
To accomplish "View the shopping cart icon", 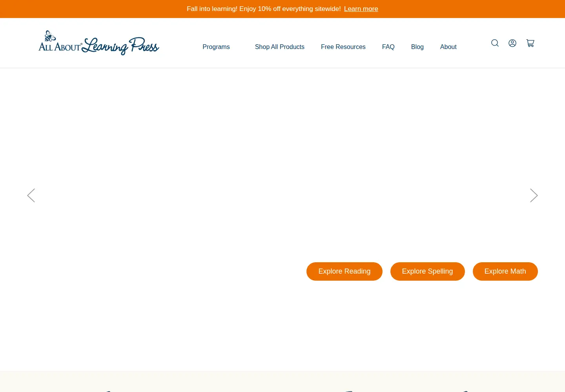I will pyautogui.click(x=530, y=43).
